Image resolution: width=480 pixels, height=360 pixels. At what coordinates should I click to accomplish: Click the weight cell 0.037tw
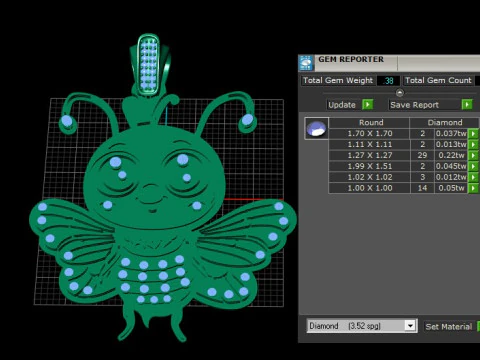point(451,134)
